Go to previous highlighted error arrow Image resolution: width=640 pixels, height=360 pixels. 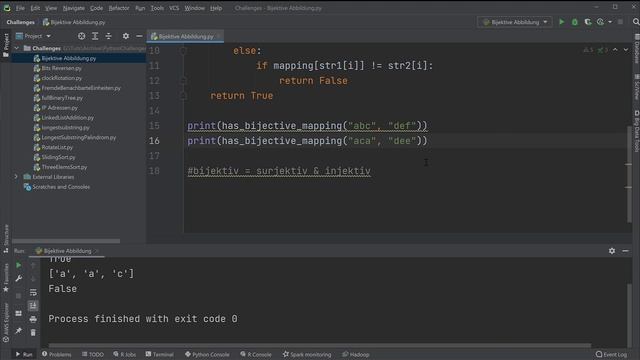coord(615,50)
